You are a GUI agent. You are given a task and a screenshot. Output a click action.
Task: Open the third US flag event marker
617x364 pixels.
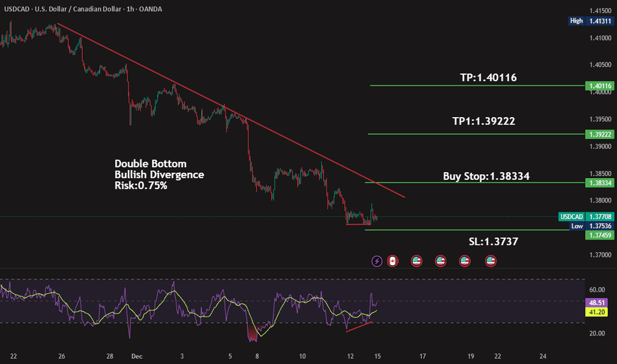465,261
